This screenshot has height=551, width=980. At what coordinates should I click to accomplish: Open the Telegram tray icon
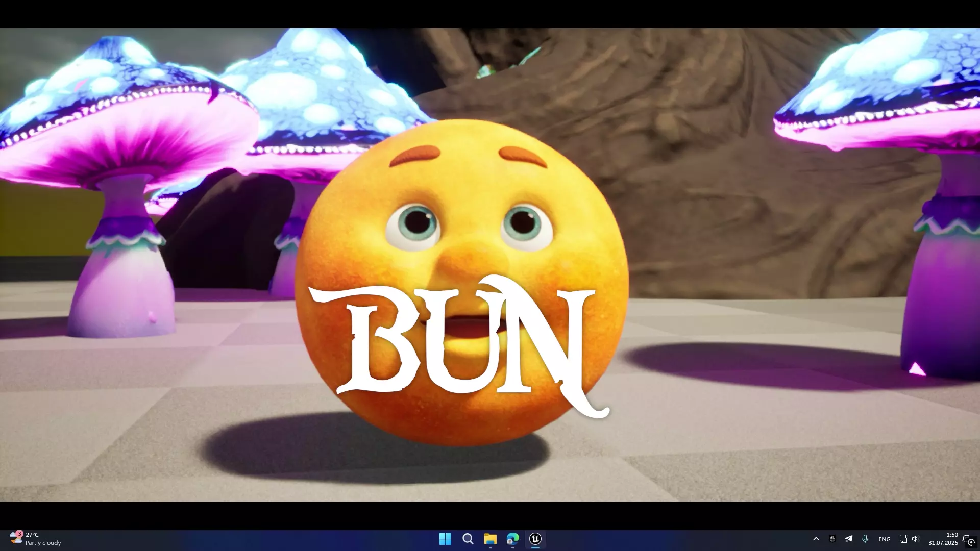tap(849, 539)
